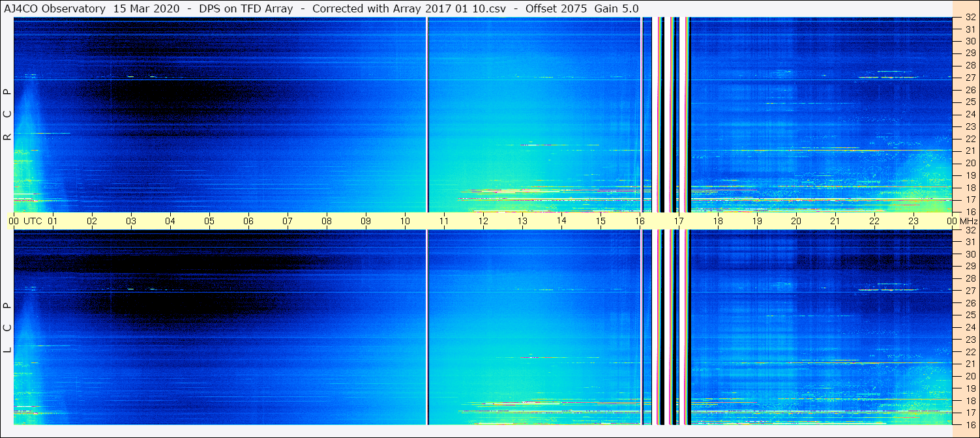Select hour 13 on the UTC time axis
The width and height of the screenshot is (980, 438).
pos(522,221)
